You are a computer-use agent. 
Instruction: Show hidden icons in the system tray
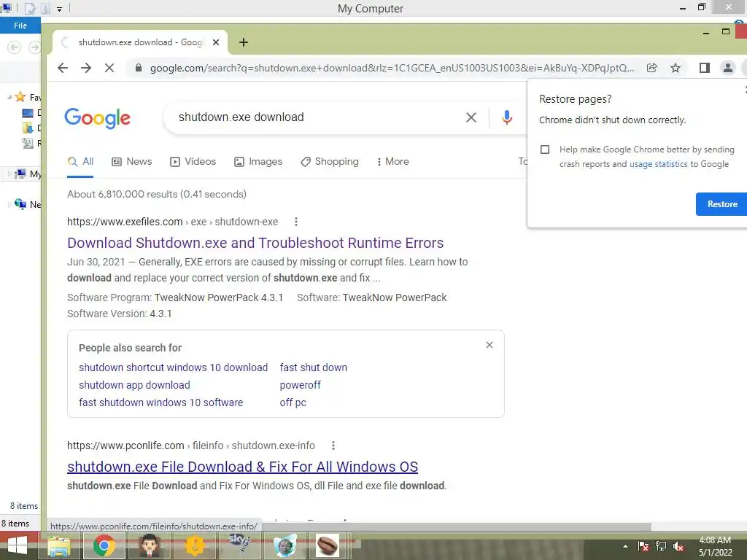pyautogui.click(x=625, y=546)
